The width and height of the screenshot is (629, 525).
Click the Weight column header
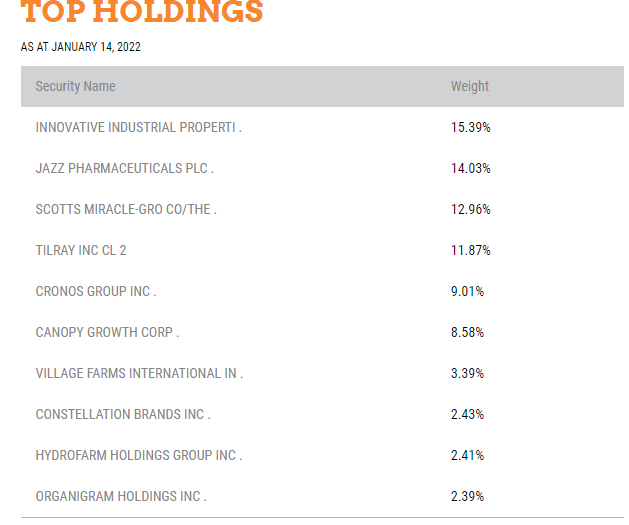(x=470, y=86)
